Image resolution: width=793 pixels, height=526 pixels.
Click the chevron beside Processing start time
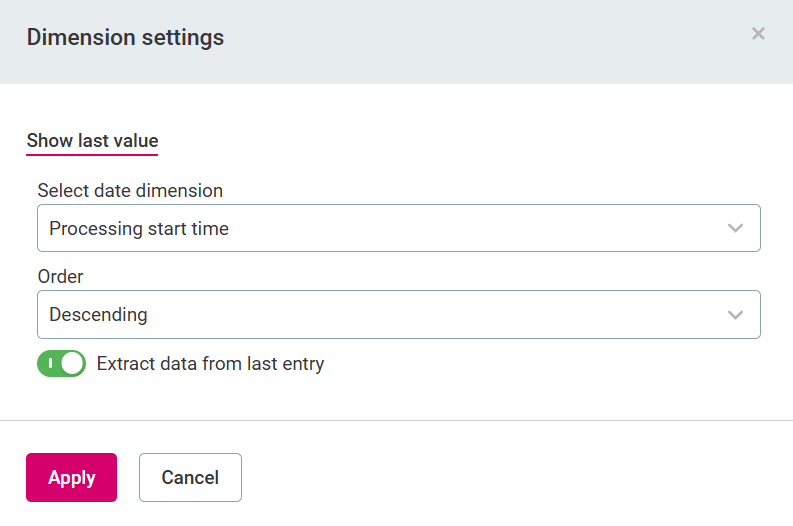[736, 228]
